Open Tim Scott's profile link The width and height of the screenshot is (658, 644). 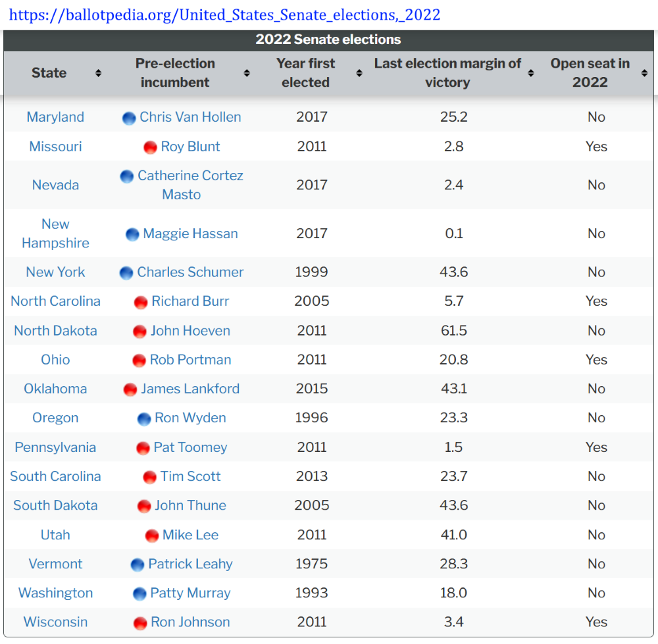coord(190,476)
